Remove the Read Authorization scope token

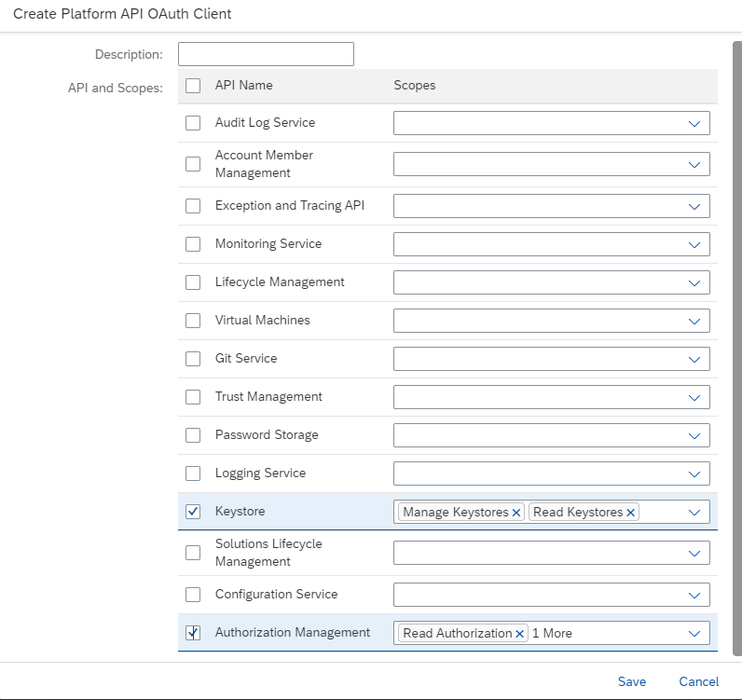[x=519, y=634]
